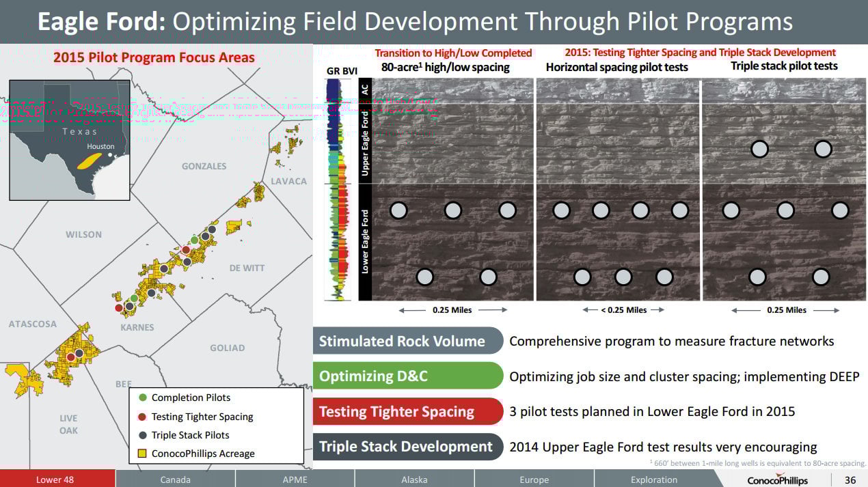The width and height of the screenshot is (868, 487).
Task: Open the APME footer tab
Action: pyautogui.click(x=295, y=479)
